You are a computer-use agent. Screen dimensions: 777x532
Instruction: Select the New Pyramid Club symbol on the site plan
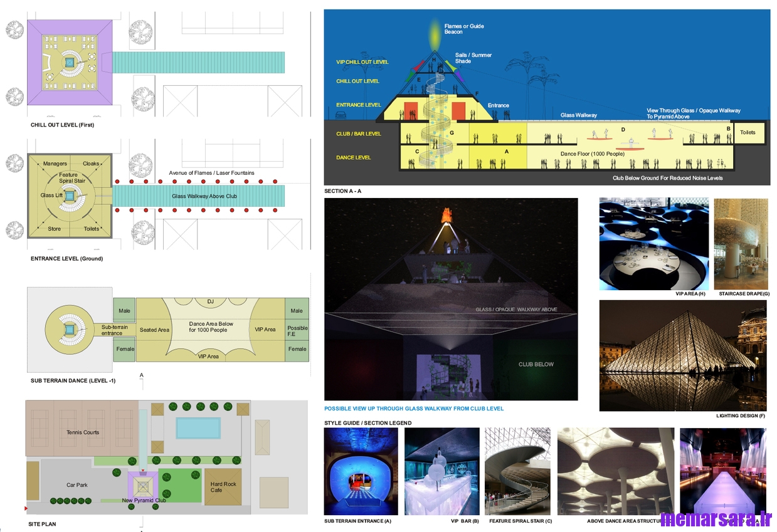click(x=142, y=486)
